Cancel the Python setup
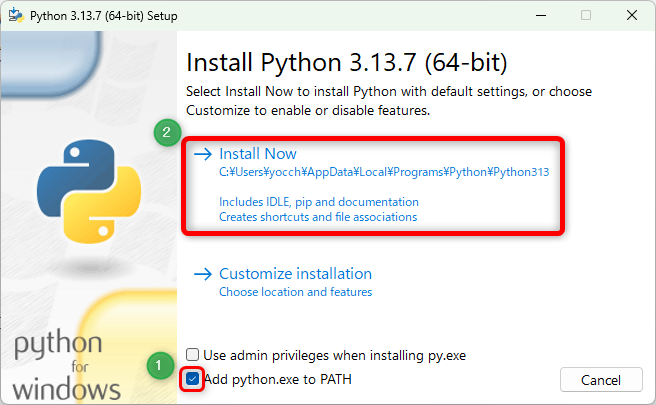The height and width of the screenshot is (405, 656). coord(601,380)
